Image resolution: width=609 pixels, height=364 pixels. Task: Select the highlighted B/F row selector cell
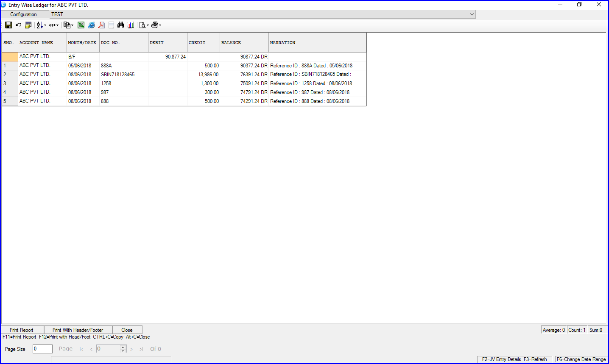click(x=10, y=56)
